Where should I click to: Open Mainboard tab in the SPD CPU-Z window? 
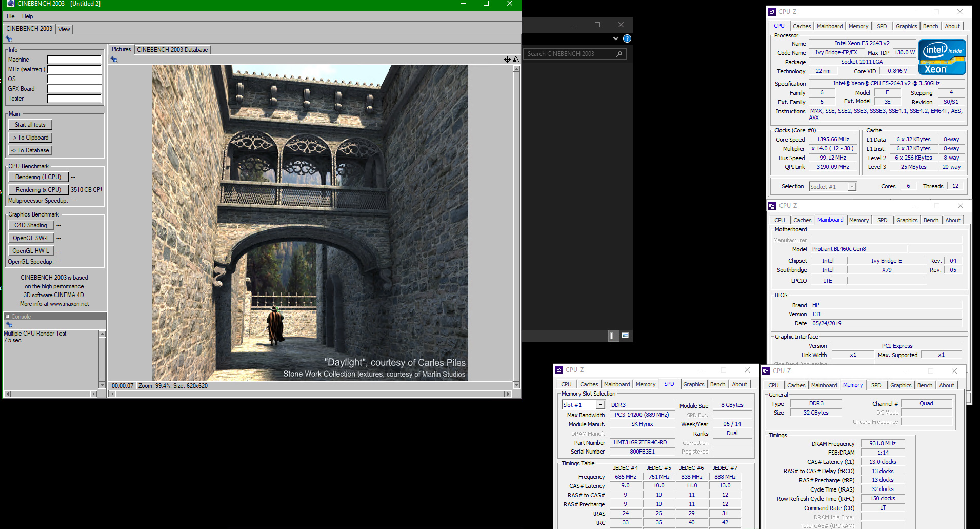point(616,384)
